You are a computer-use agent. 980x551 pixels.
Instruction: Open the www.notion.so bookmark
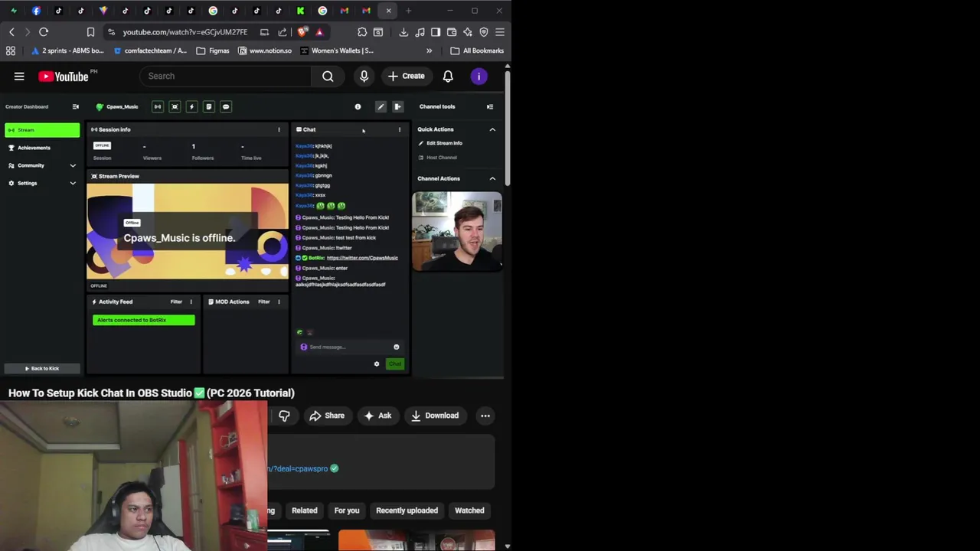coord(265,51)
